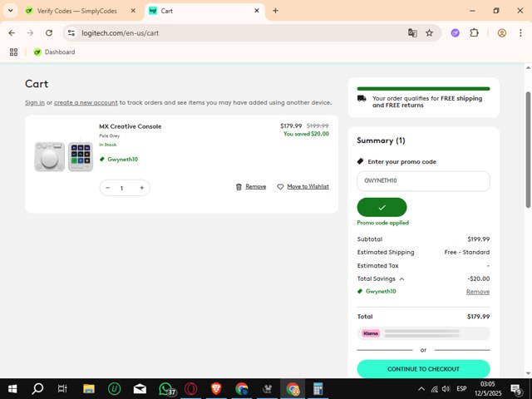
Task: Remove MX Creative Console from cart
Action: pyautogui.click(x=255, y=186)
